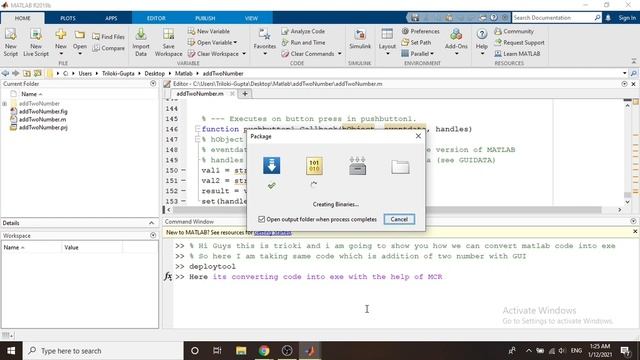Viewport: 640px width, 360px height.
Task: Switch to the HOME ribbon tab
Action: (22, 18)
